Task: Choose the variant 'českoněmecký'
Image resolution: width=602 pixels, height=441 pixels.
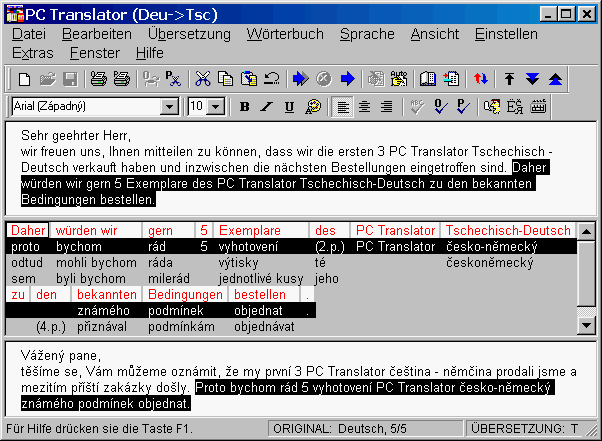Action: coord(490,263)
